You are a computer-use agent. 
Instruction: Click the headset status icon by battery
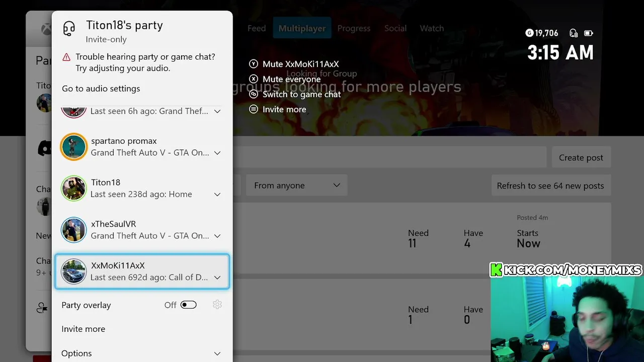[574, 33]
